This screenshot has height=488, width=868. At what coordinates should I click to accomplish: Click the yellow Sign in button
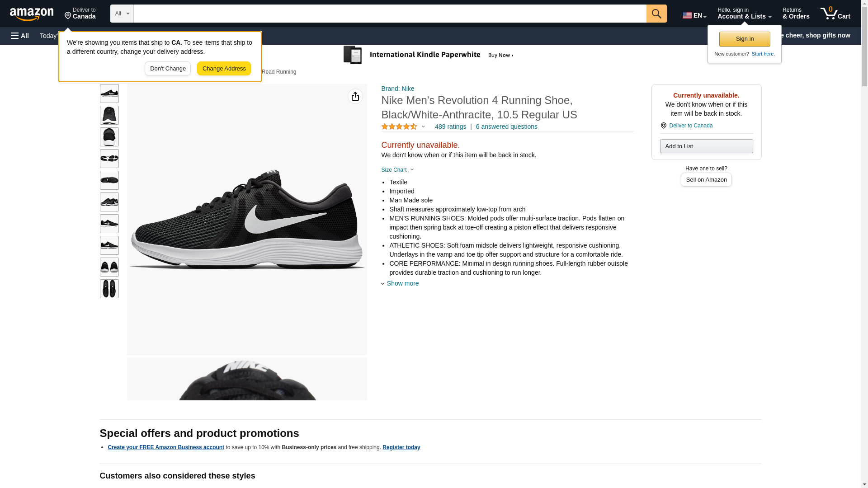(x=744, y=39)
